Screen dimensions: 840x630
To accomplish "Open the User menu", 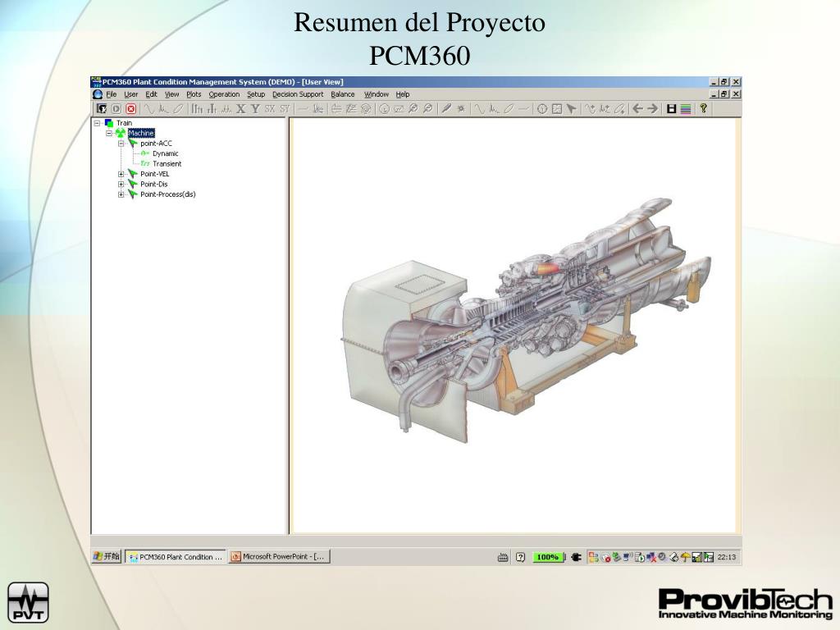I will pyautogui.click(x=130, y=94).
